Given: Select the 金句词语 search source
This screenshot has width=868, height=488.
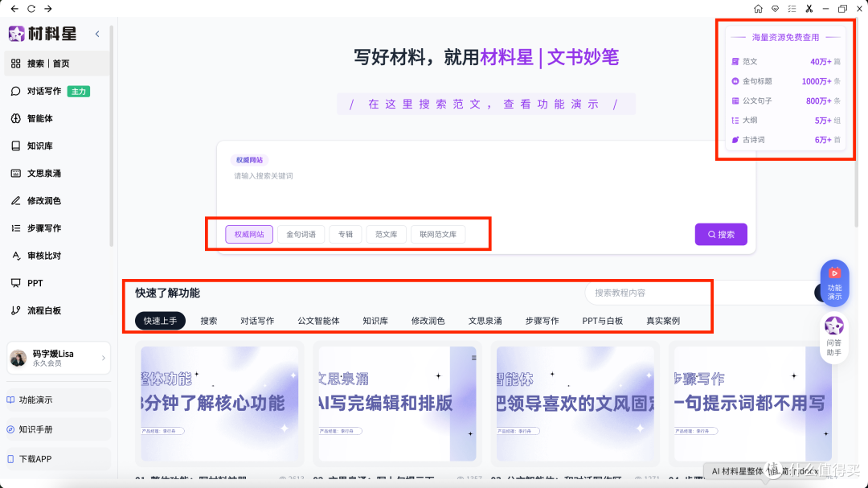Looking at the screenshot, I should 301,234.
